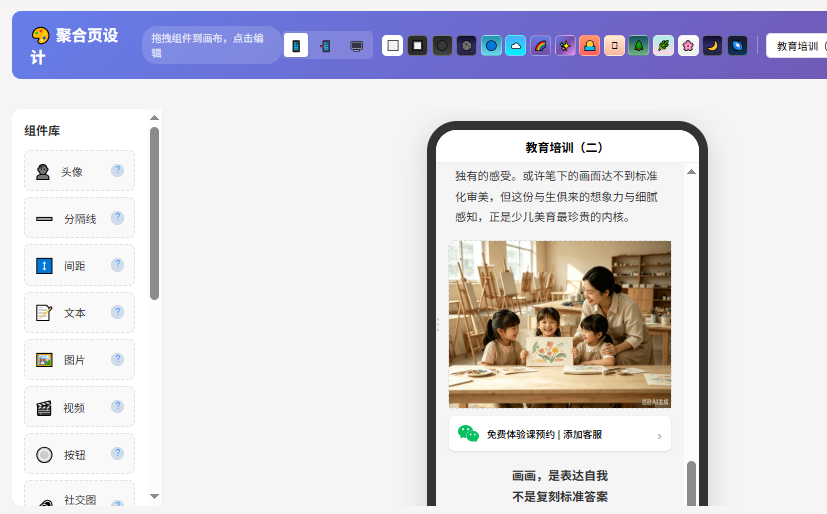Image resolution: width=827 pixels, height=514 pixels.
Task: Select paragraph text starting 独有的感受
Action: pos(556,197)
